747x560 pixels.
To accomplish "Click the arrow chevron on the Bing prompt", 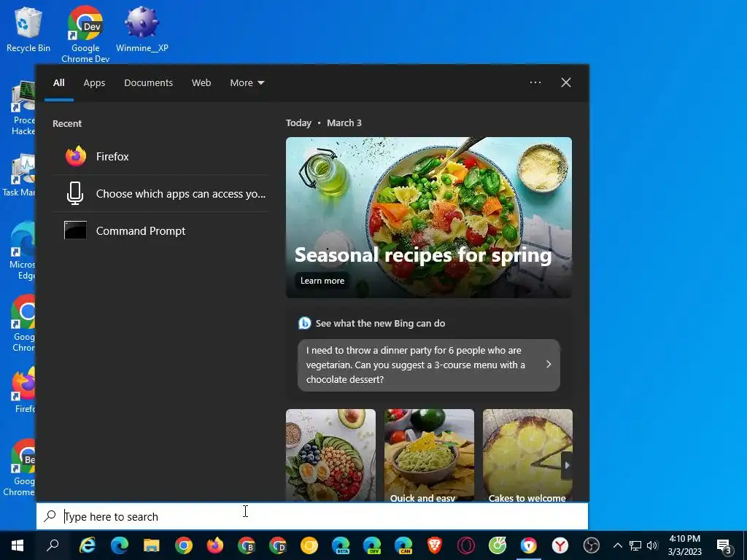I will click(x=549, y=365).
